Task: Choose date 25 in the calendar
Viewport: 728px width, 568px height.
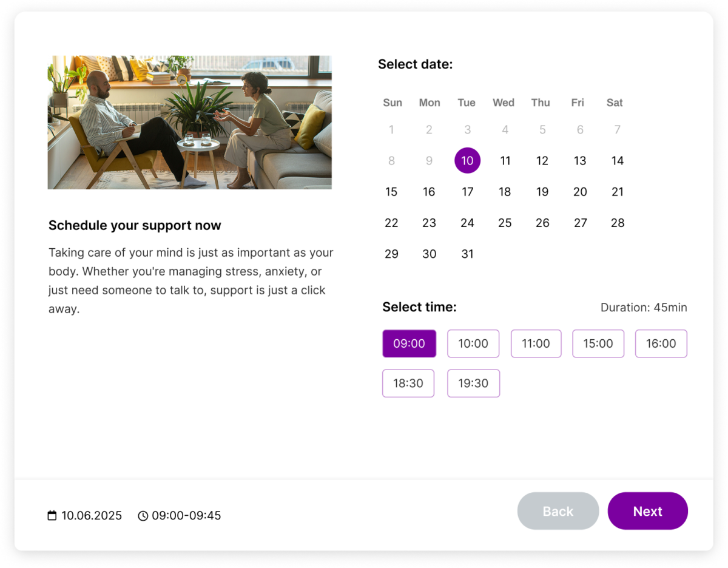Action: coord(505,223)
